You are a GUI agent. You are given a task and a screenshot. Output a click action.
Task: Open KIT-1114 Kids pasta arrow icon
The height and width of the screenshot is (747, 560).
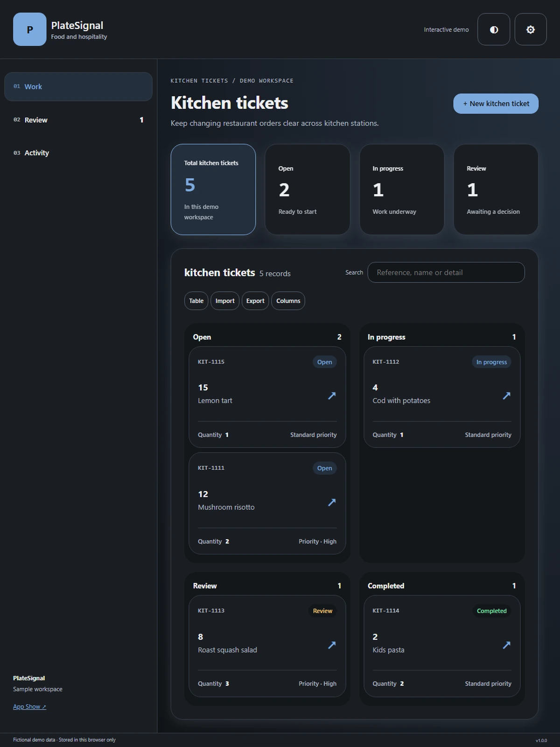(506, 645)
